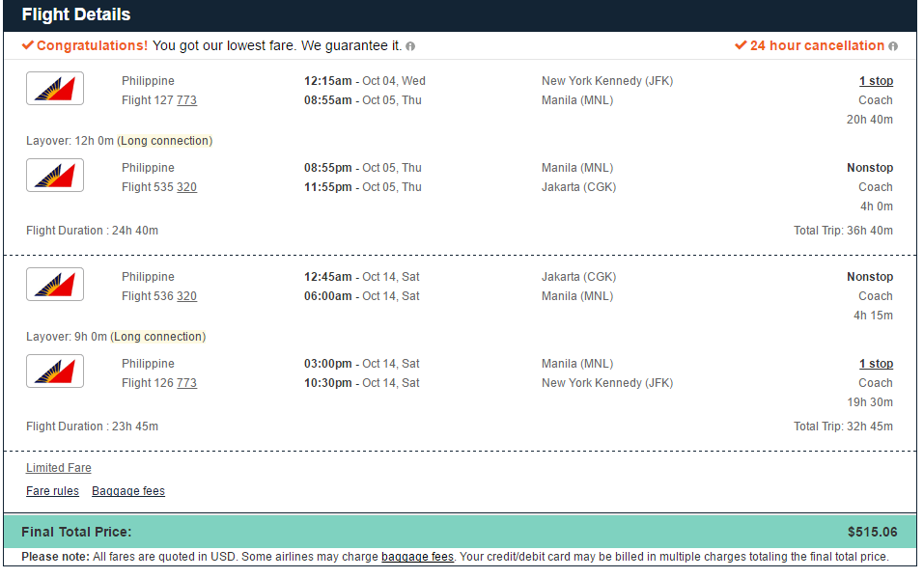Select Layover 12h 0m Long connection text
924x578 pixels.
click(119, 141)
